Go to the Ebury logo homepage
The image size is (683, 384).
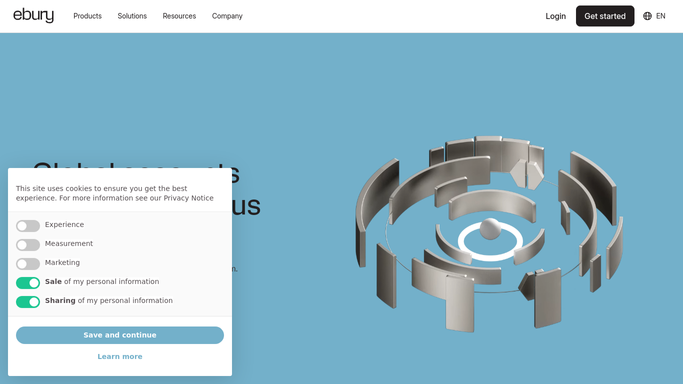(34, 16)
